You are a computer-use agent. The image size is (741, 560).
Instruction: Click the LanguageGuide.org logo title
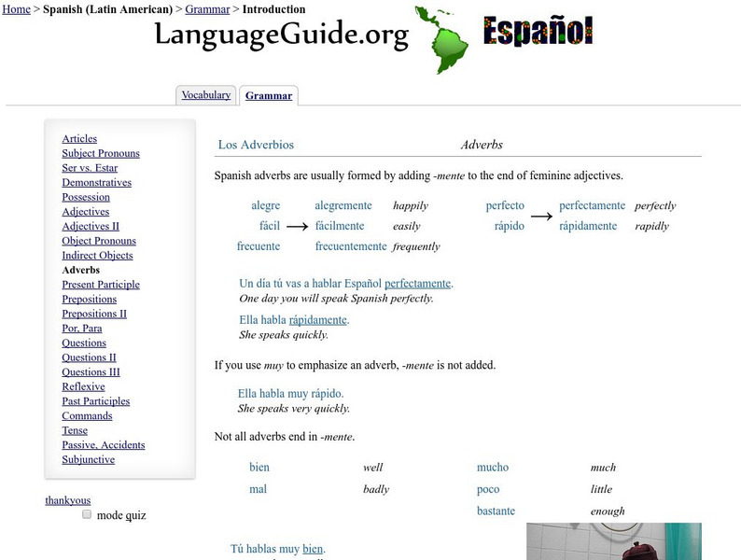(282, 35)
